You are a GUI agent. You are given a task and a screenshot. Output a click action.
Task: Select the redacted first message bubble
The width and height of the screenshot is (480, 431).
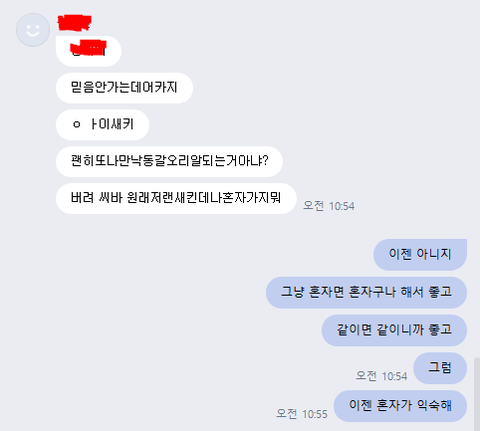pos(88,51)
